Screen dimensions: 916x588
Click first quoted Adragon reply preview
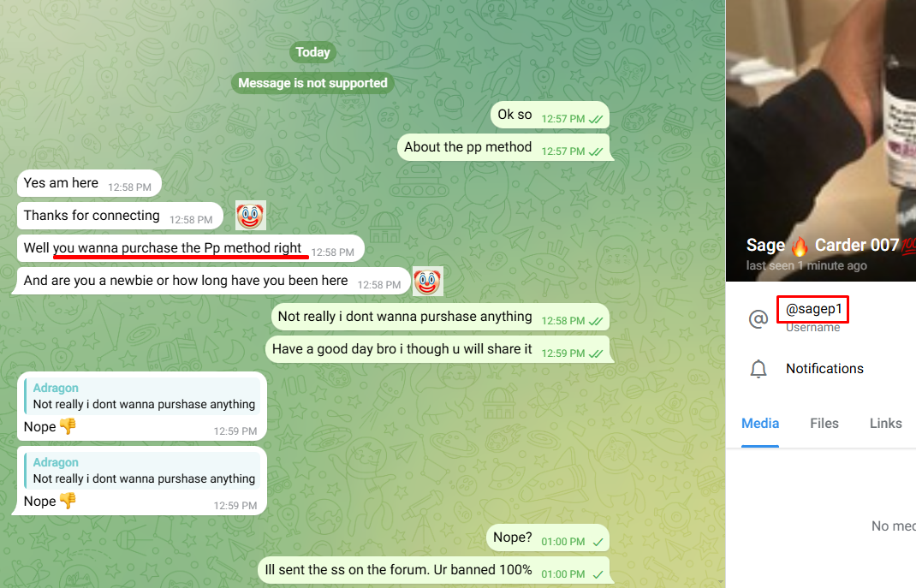pos(142,396)
